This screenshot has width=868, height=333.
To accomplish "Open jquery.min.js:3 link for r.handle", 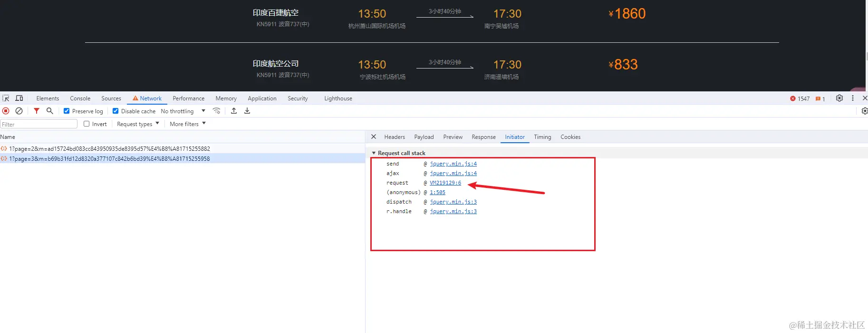I will click(x=453, y=211).
